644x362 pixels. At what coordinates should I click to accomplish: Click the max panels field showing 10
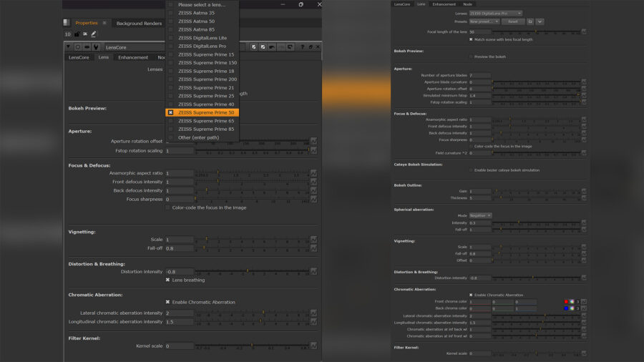pyautogui.click(x=68, y=34)
